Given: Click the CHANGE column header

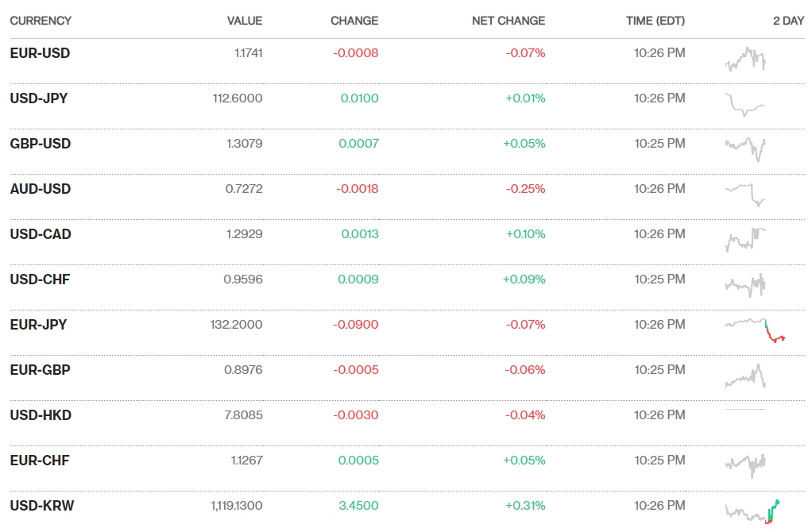Looking at the screenshot, I should coord(354,21).
